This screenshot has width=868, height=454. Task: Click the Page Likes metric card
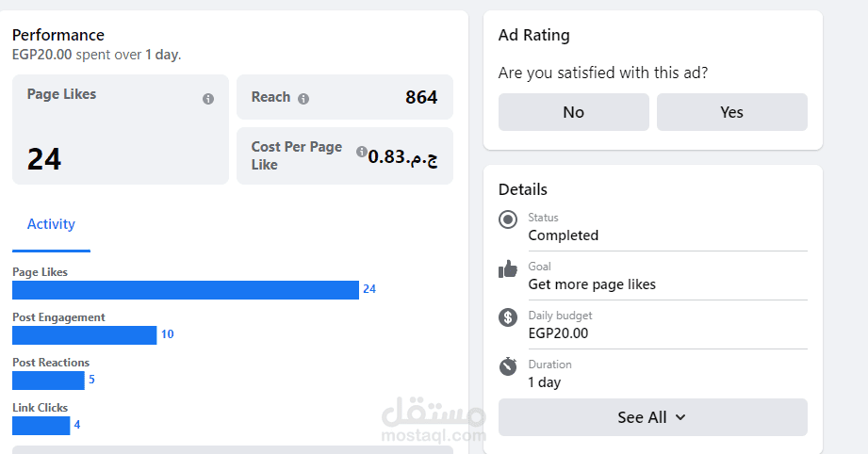(120, 130)
